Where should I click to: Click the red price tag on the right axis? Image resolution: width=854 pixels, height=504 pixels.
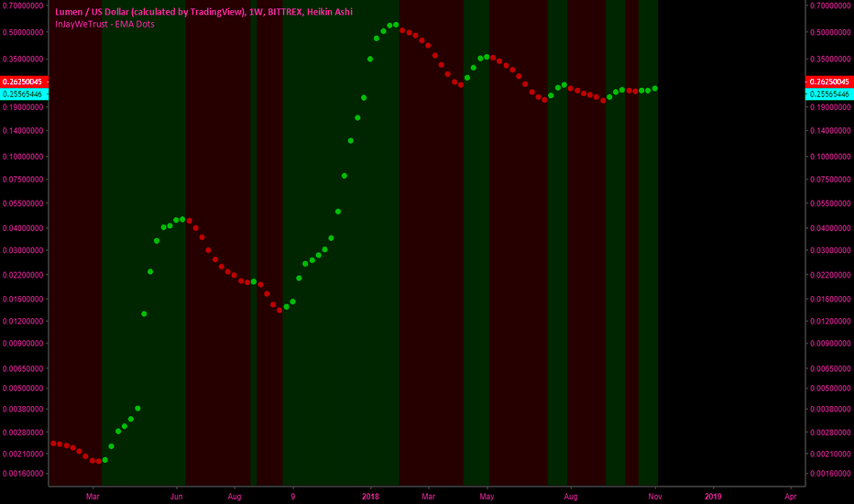tap(829, 82)
